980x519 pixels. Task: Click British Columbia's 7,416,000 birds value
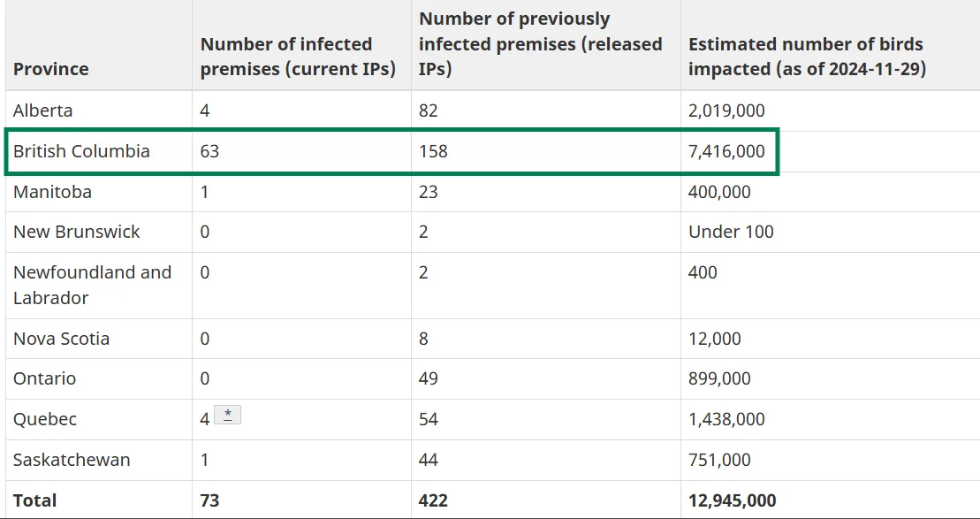[726, 151]
